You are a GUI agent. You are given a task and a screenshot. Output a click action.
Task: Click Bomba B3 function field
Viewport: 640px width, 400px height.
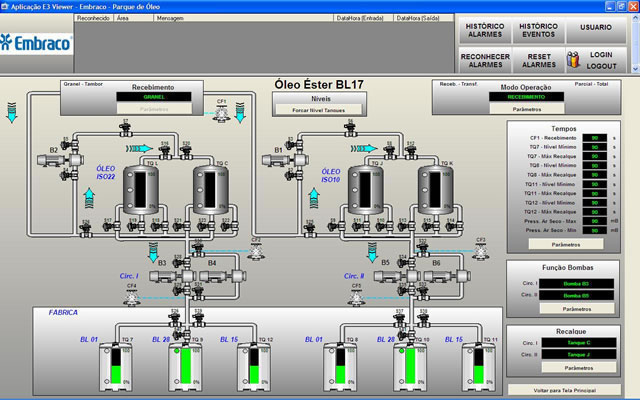pos(578,284)
